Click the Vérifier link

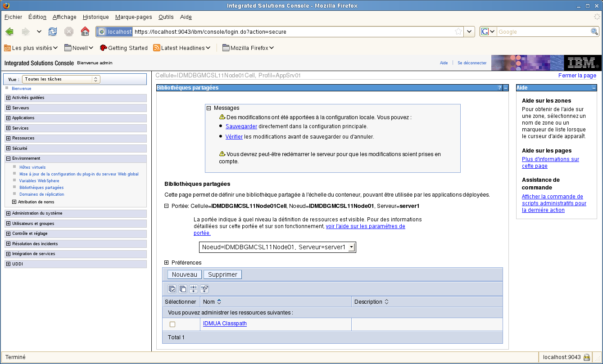pos(234,136)
